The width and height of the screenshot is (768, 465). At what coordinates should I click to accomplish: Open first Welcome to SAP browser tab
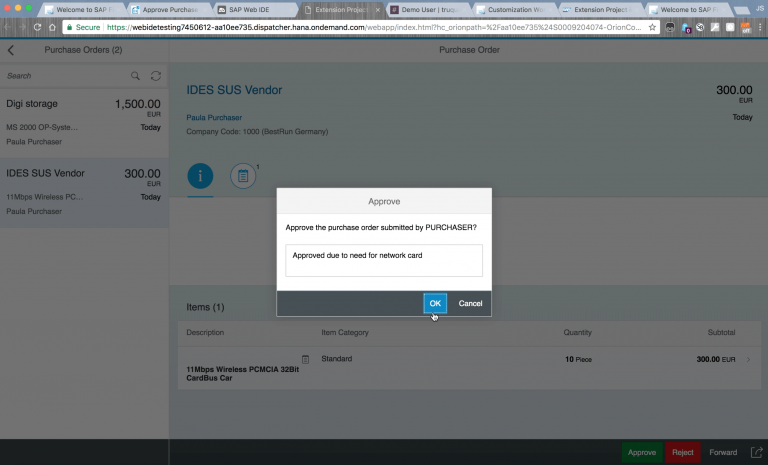(82, 10)
